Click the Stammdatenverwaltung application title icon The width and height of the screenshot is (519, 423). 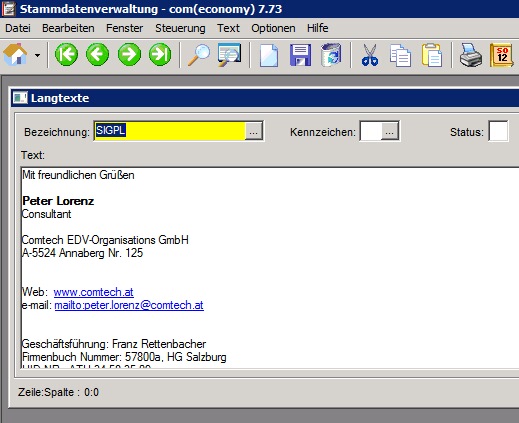tap(8, 9)
